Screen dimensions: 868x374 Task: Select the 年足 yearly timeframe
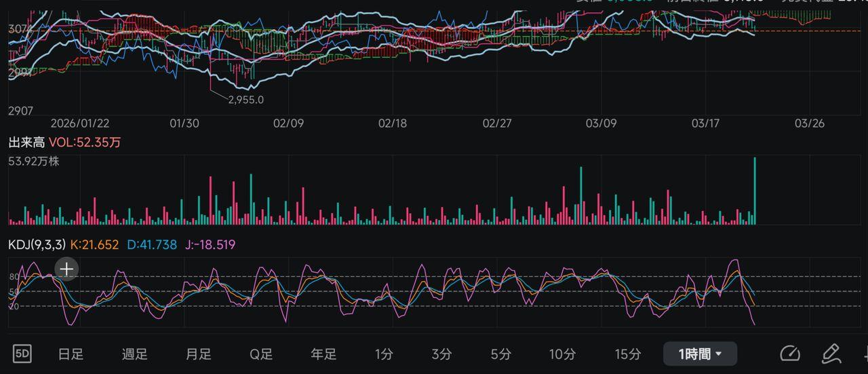323,354
